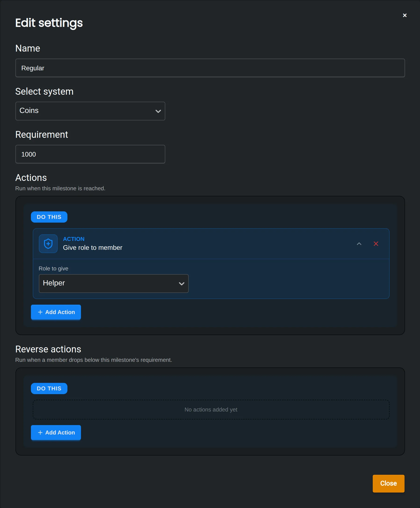Click the orange Close button
This screenshot has width=420, height=508.
(x=388, y=483)
